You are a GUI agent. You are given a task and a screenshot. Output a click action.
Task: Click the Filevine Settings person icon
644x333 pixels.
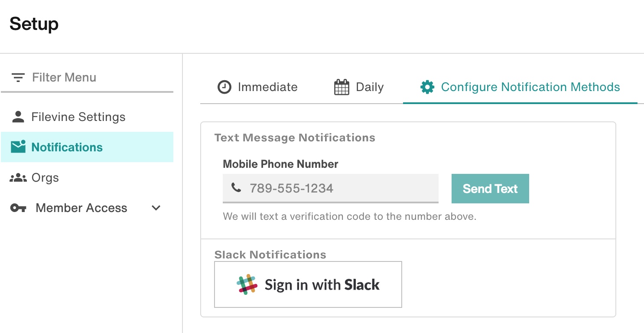click(x=18, y=117)
